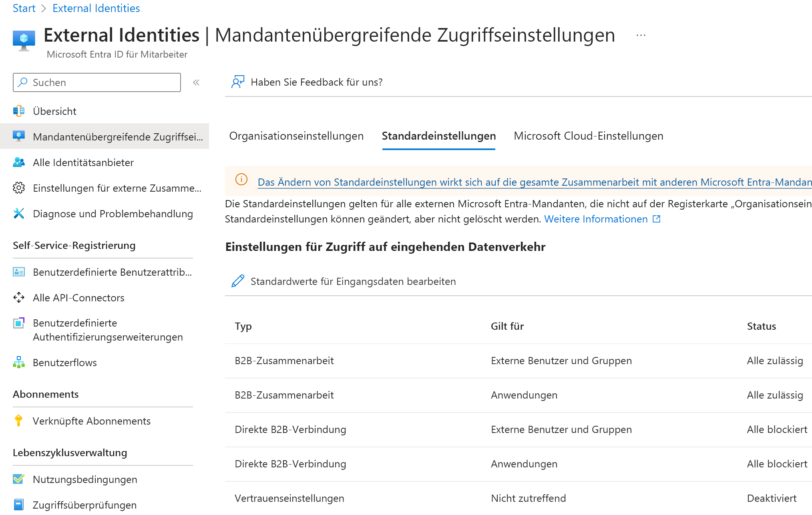Focus the Suchen search field

pos(97,82)
